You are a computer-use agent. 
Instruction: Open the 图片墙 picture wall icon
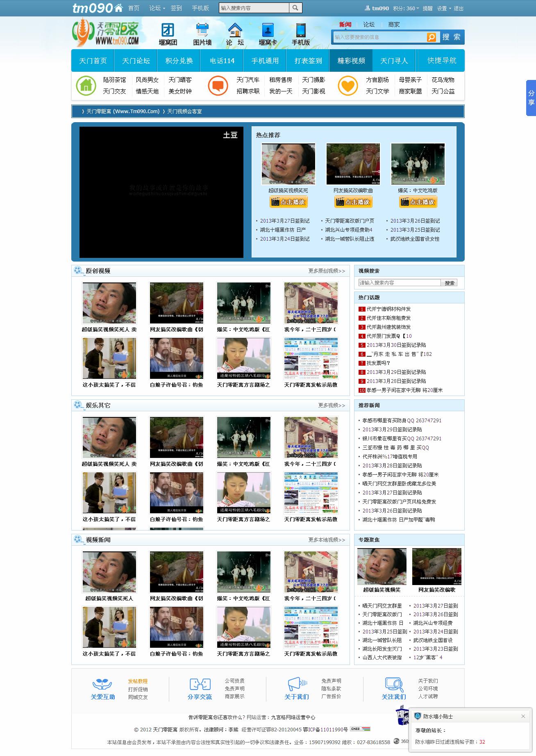point(202,30)
